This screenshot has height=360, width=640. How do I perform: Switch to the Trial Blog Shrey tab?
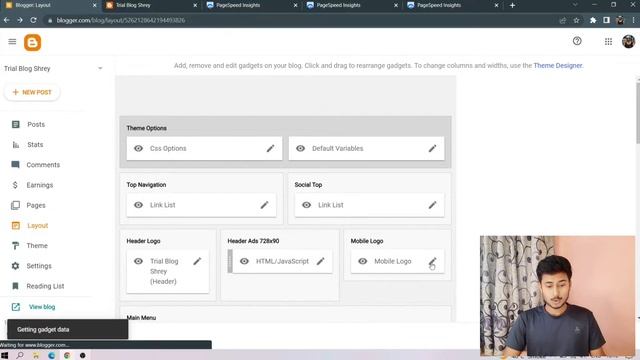tap(151, 5)
